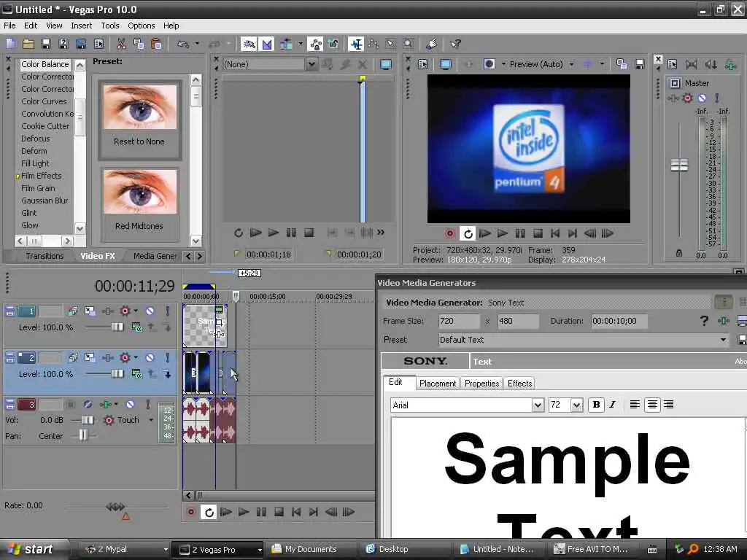747x560 pixels.
Task: Click the Open folder icon in toolbar
Action: [x=28, y=44]
